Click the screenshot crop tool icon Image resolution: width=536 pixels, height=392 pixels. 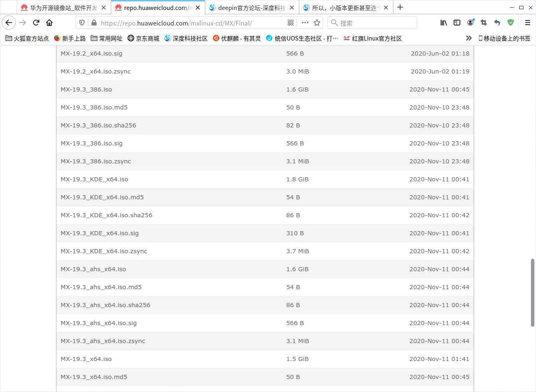point(484,23)
